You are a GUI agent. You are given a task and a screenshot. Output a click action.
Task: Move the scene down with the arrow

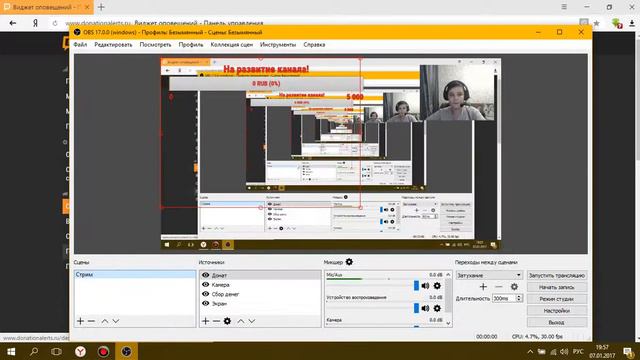(x=116, y=321)
